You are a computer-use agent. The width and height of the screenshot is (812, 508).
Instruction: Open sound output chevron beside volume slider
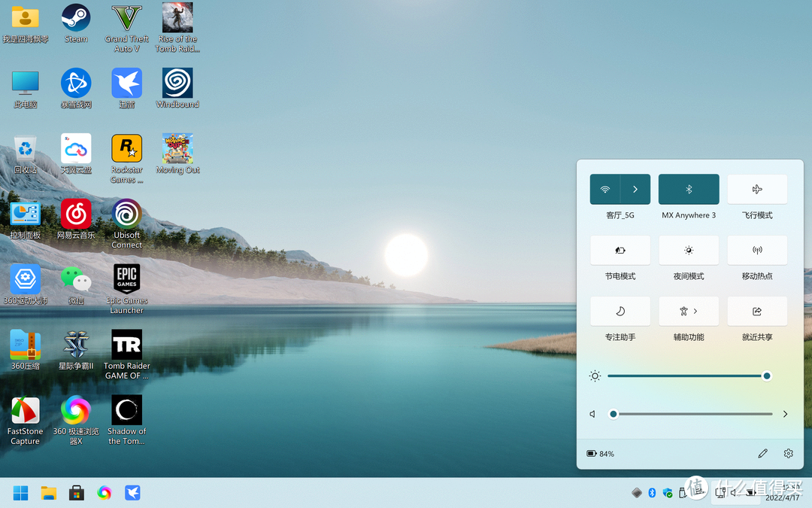click(x=785, y=414)
